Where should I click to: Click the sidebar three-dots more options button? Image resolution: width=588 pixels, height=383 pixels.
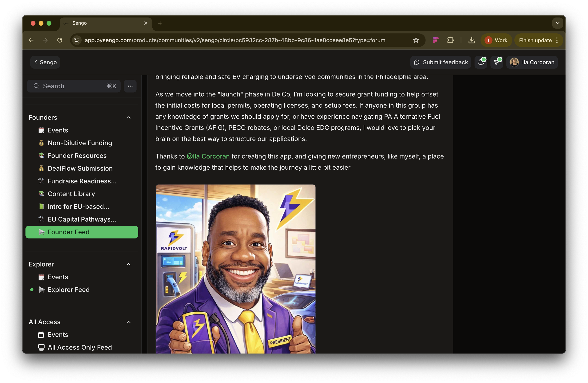tap(130, 86)
